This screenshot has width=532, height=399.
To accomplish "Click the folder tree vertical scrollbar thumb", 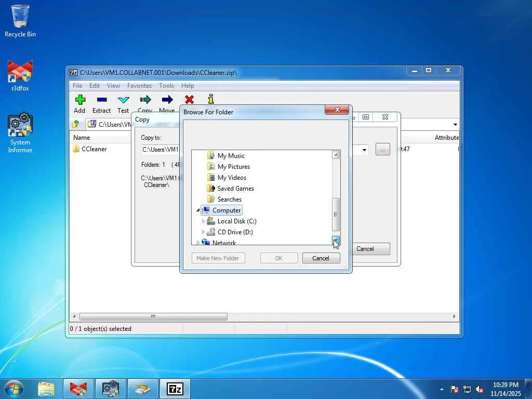I will click(x=336, y=215).
